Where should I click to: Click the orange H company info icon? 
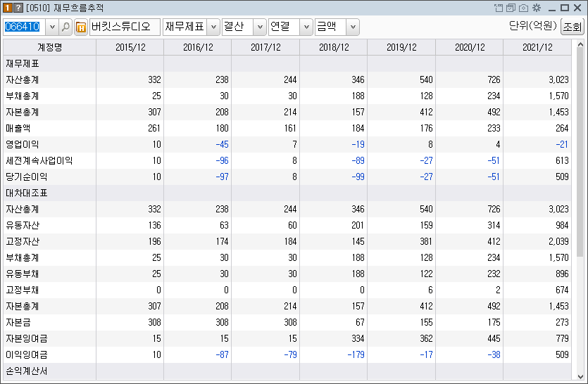click(80, 27)
